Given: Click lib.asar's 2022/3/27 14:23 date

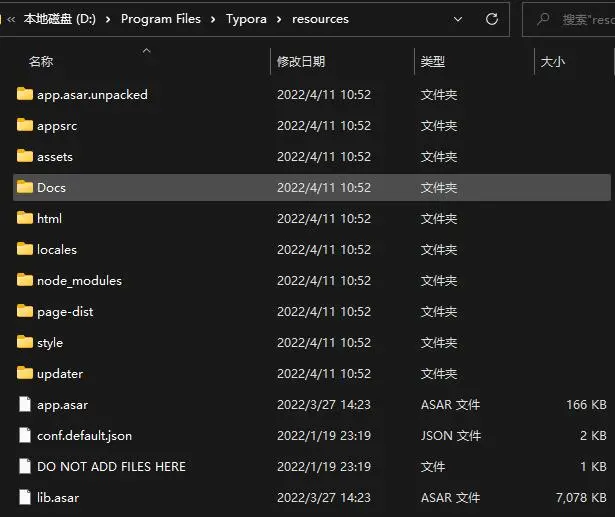Looking at the screenshot, I should [324, 497].
